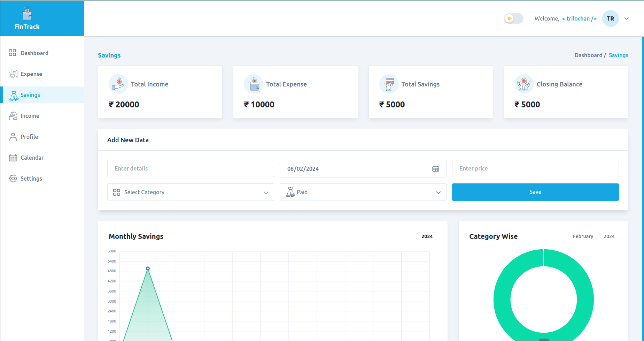Click the ₹ 20000 income value

pyautogui.click(x=124, y=105)
